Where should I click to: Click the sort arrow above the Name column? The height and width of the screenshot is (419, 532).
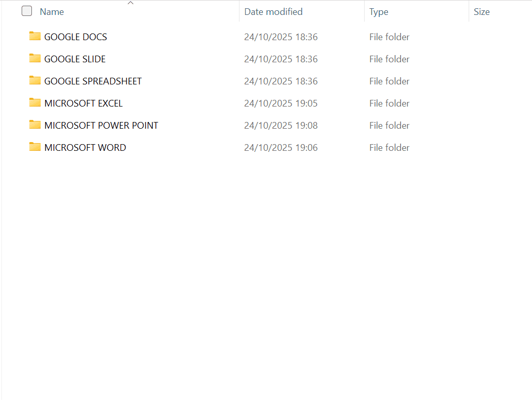[x=130, y=3]
